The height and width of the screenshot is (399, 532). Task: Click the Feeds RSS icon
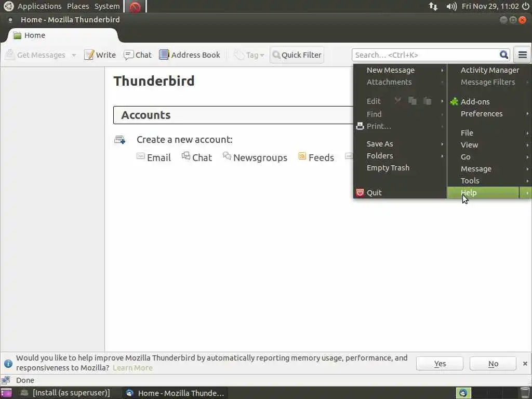tap(302, 156)
